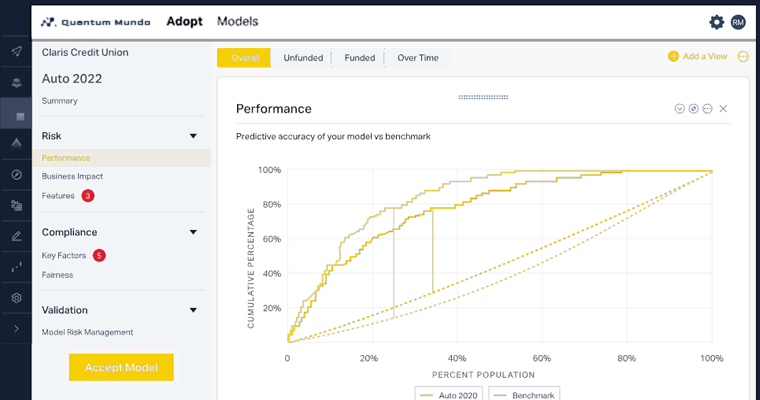Open the stacked layers icon in sidebar
The image size is (760, 400).
(16, 83)
